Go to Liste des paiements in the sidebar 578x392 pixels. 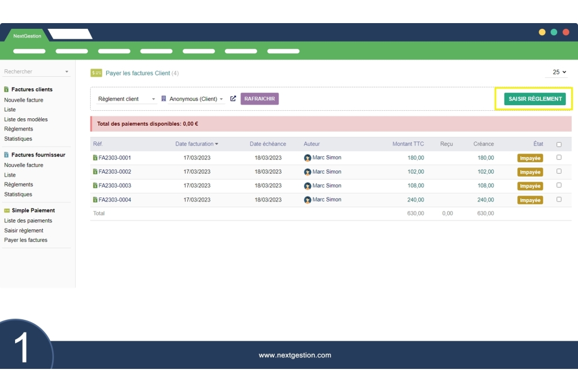coord(28,221)
